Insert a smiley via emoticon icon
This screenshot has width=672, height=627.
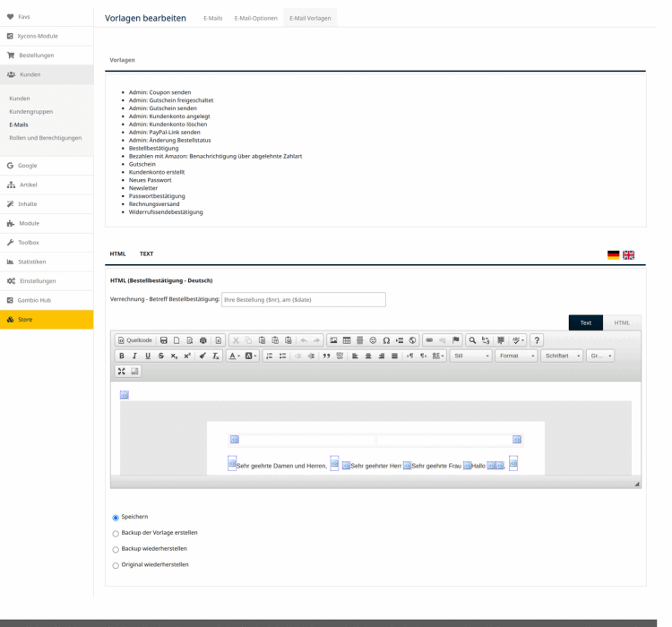373,340
